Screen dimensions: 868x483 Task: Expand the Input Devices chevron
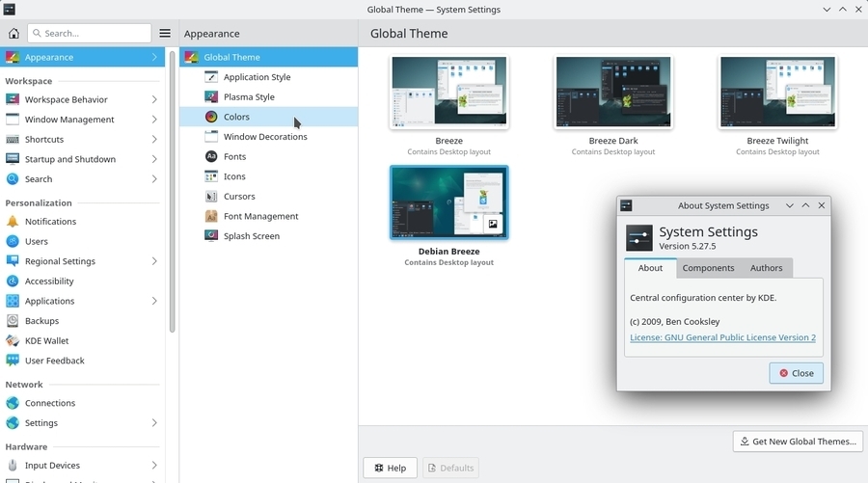point(154,466)
